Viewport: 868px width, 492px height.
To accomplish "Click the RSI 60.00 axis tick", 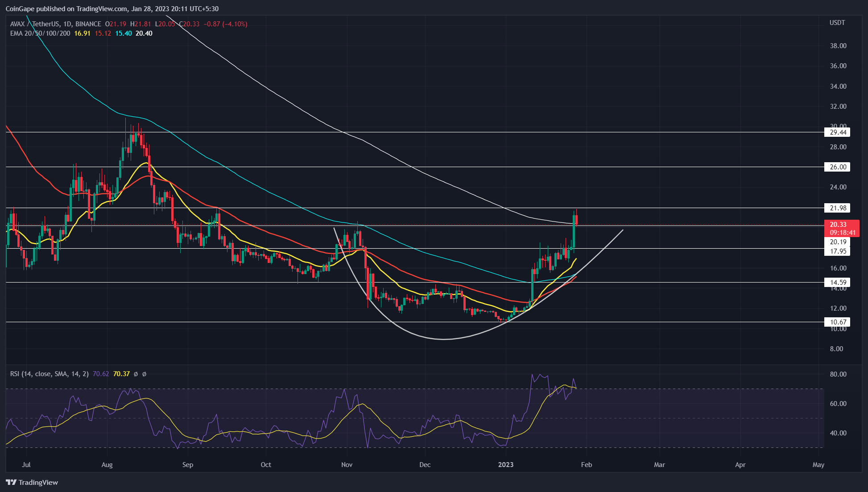I will tap(838, 404).
